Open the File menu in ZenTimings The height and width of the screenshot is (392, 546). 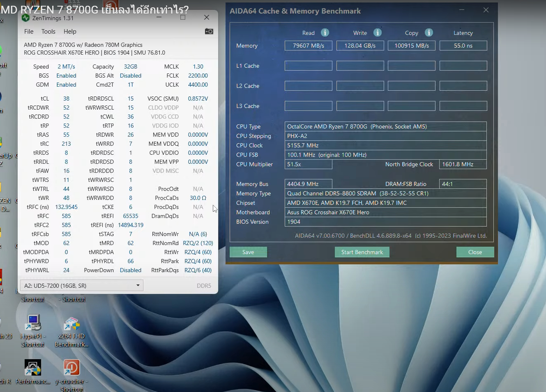[29, 32]
